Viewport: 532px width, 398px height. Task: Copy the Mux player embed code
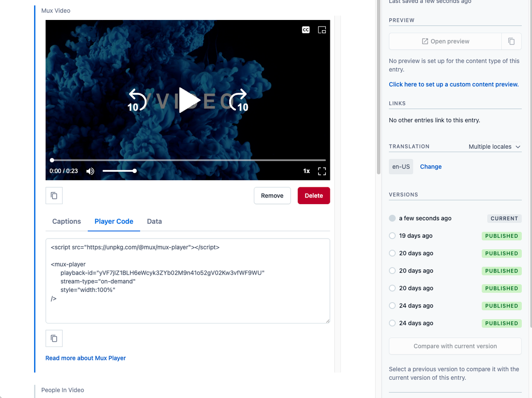pyautogui.click(x=54, y=338)
